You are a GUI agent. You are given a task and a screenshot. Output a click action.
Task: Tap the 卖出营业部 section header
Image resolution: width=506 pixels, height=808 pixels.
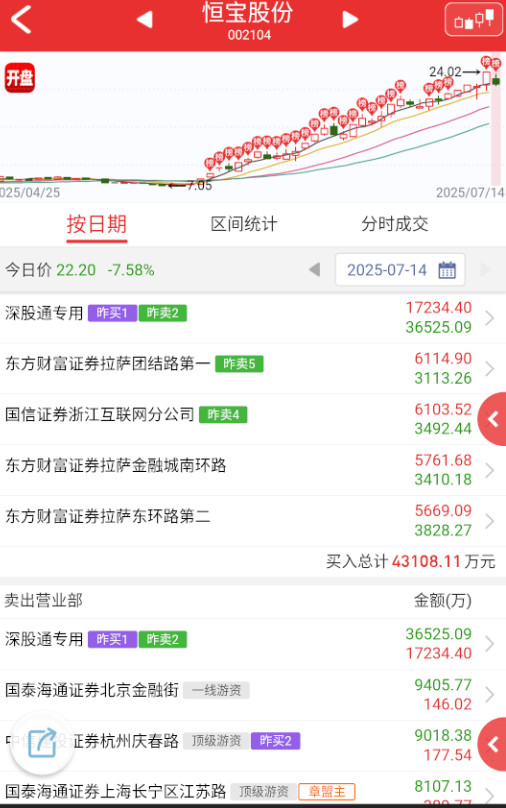coord(44,600)
